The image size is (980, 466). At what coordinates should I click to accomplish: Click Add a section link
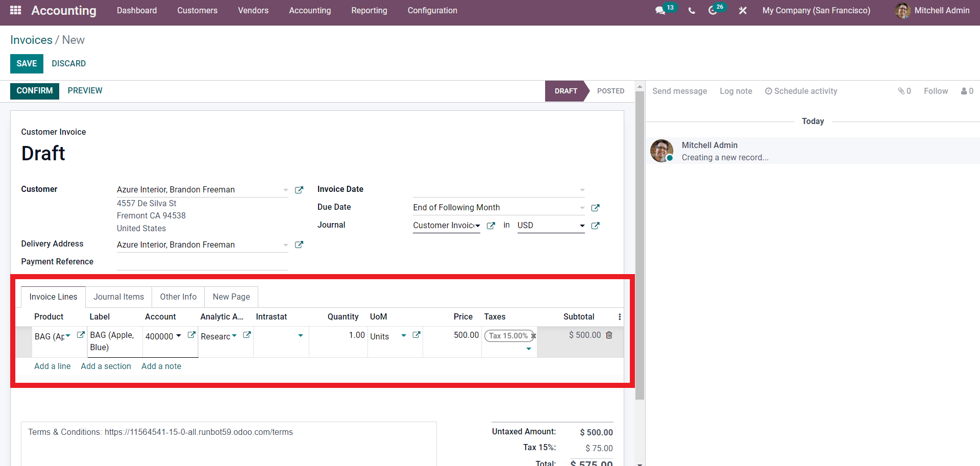(x=106, y=366)
